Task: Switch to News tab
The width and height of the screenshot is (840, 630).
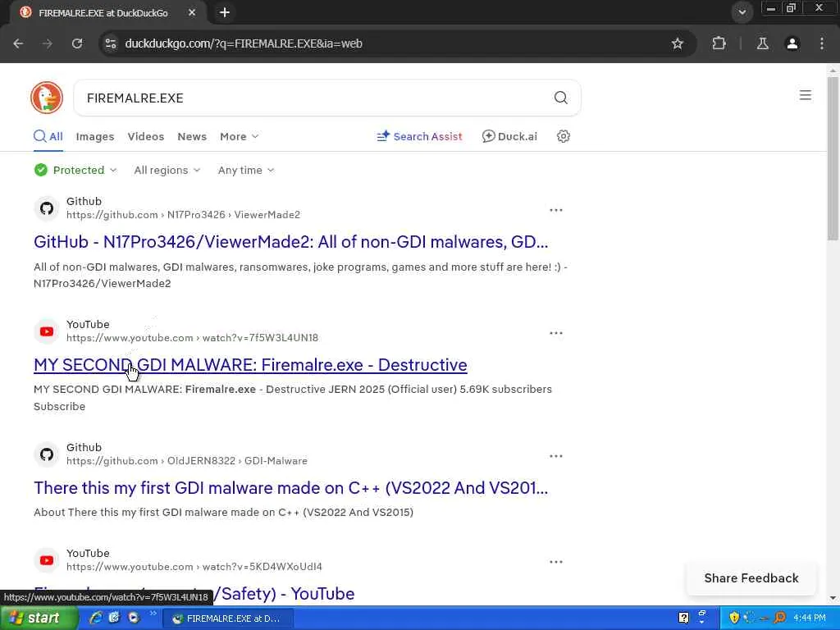Action: tap(192, 137)
